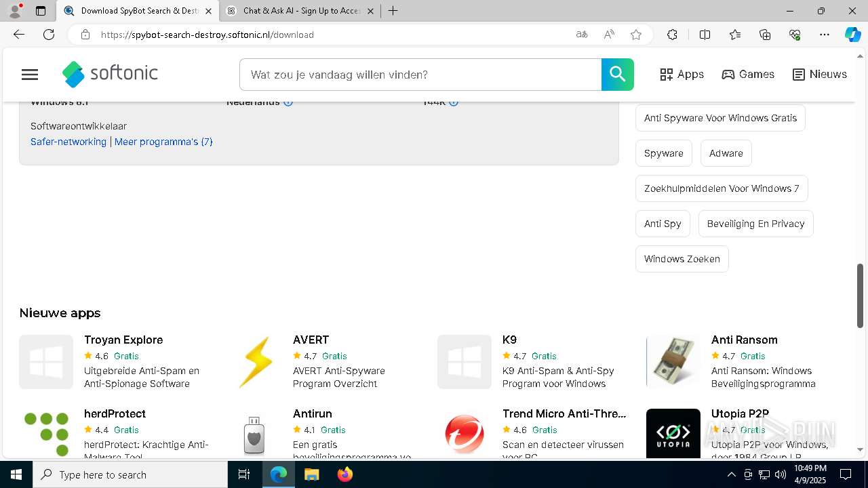
Task: Open Copilot sidebar icon
Action: (x=852, y=35)
